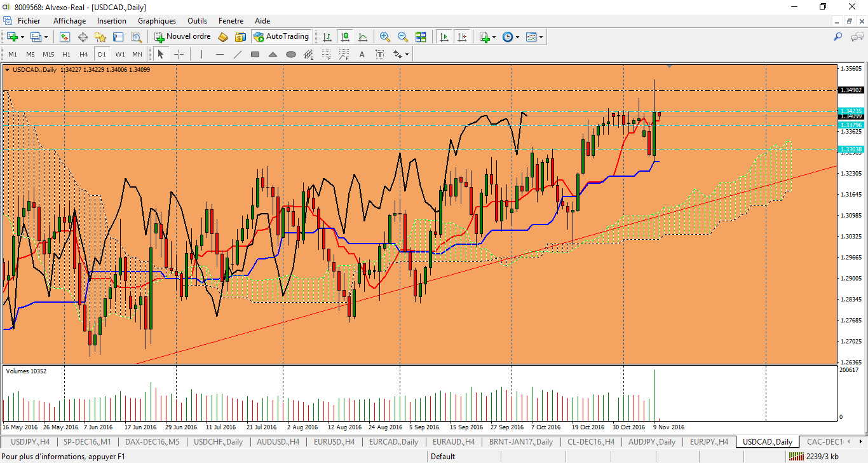
Task: Click the Nouvel ordre button
Action: 182,37
